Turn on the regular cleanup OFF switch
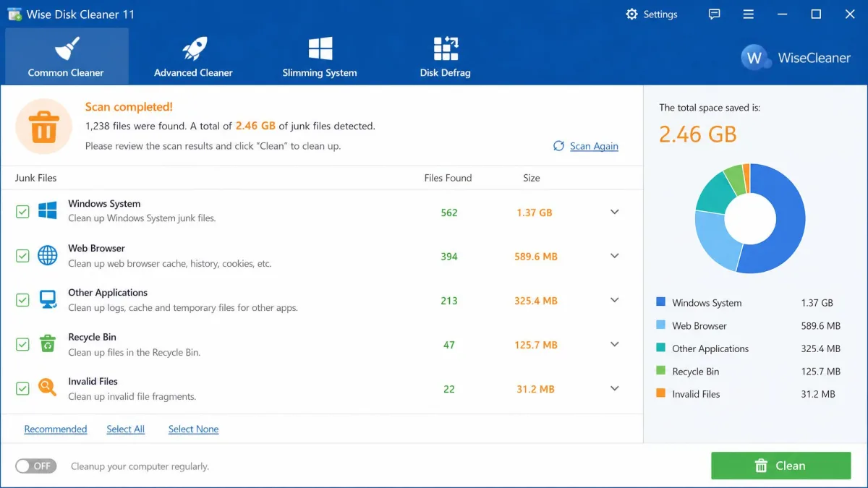 click(x=36, y=466)
